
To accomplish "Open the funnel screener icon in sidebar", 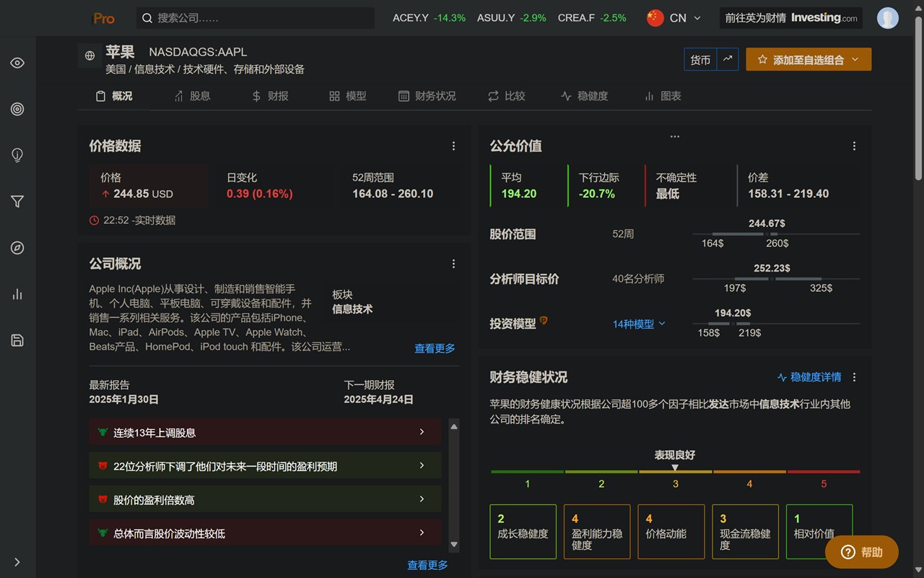I will [17, 202].
